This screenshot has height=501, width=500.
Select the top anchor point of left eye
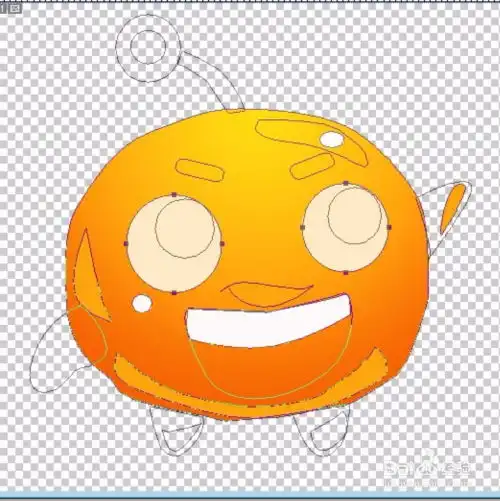(174, 195)
